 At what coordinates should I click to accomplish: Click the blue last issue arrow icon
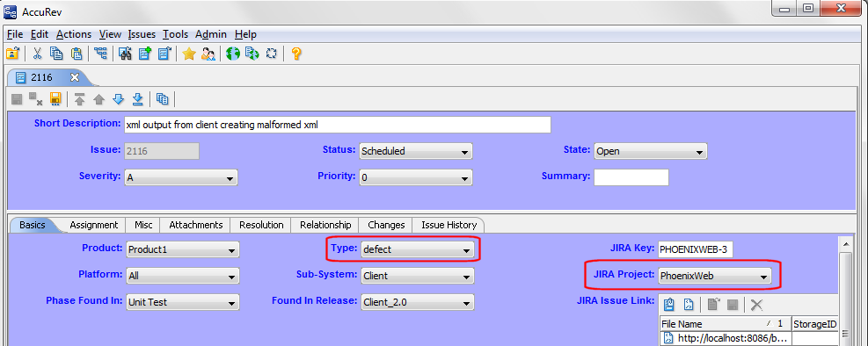point(138,99)
